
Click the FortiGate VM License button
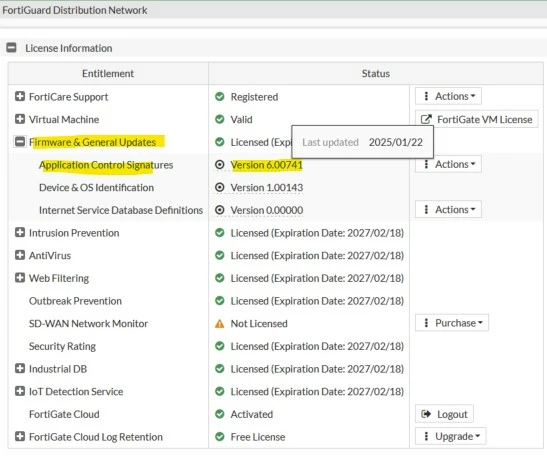(477, 119)
